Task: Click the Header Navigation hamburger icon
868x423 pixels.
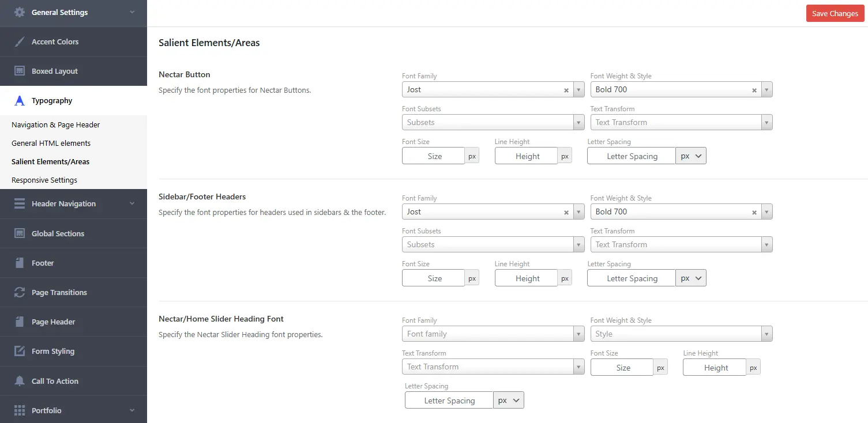Action: [x=20, y=203]
